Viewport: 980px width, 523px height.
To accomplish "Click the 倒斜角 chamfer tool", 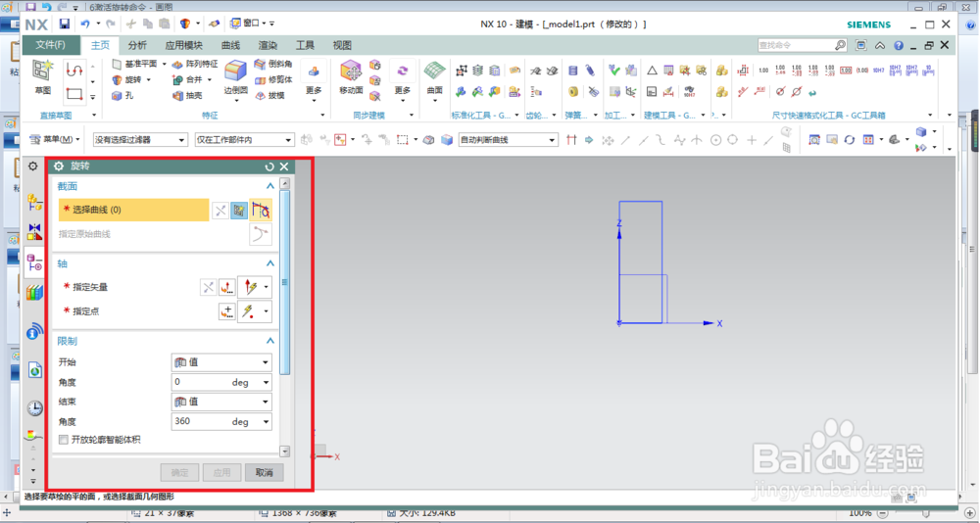I will (273, 64).
